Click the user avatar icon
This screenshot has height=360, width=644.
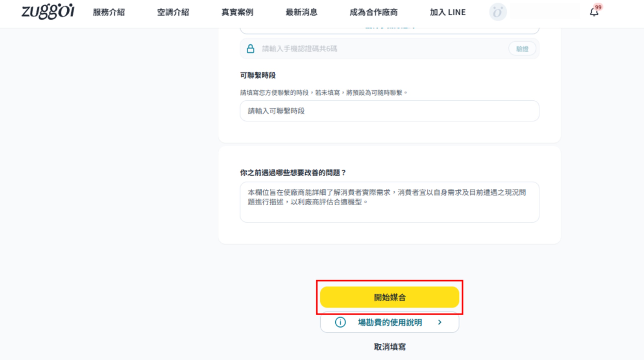498,12
